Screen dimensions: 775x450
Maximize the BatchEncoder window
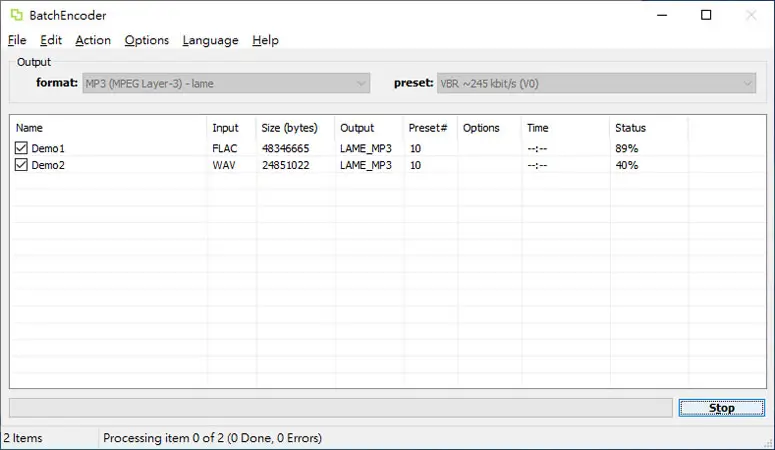click(706, 15)
